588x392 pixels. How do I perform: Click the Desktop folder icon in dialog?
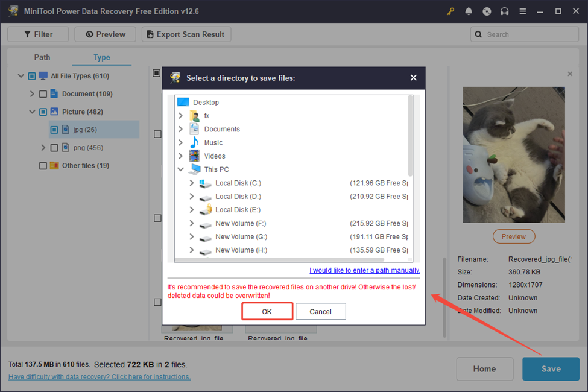point(183,102)
